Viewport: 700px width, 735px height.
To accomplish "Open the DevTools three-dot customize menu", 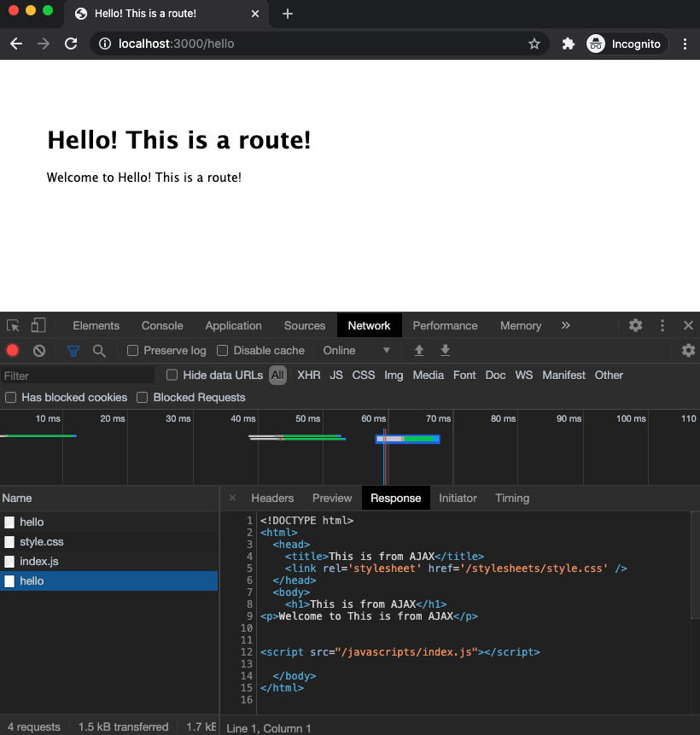I will click(662, 325).
